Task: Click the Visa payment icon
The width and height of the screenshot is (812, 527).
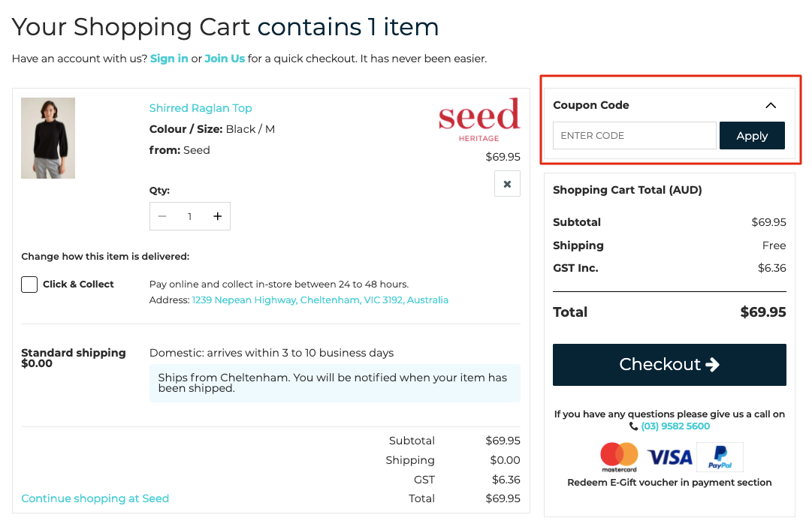Action: tap(669, 457)
